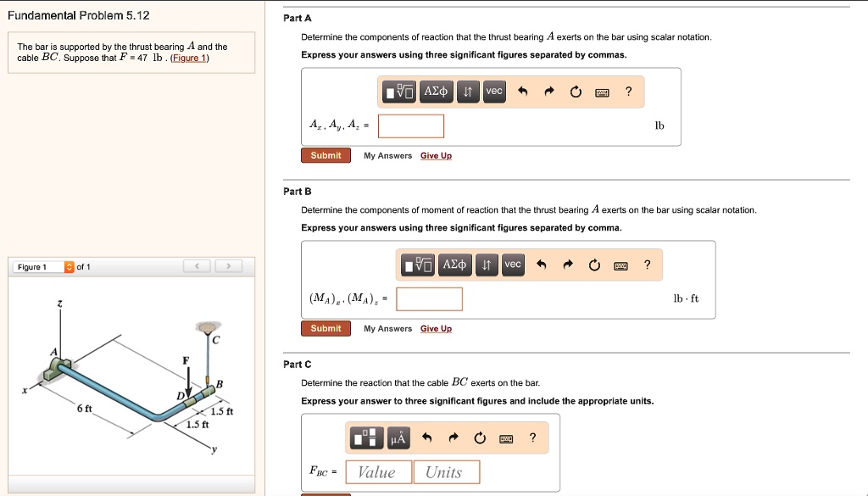Select the subscript/superscript arrows icon
Viewport: 868px width, 496px height.
[467, 91]
